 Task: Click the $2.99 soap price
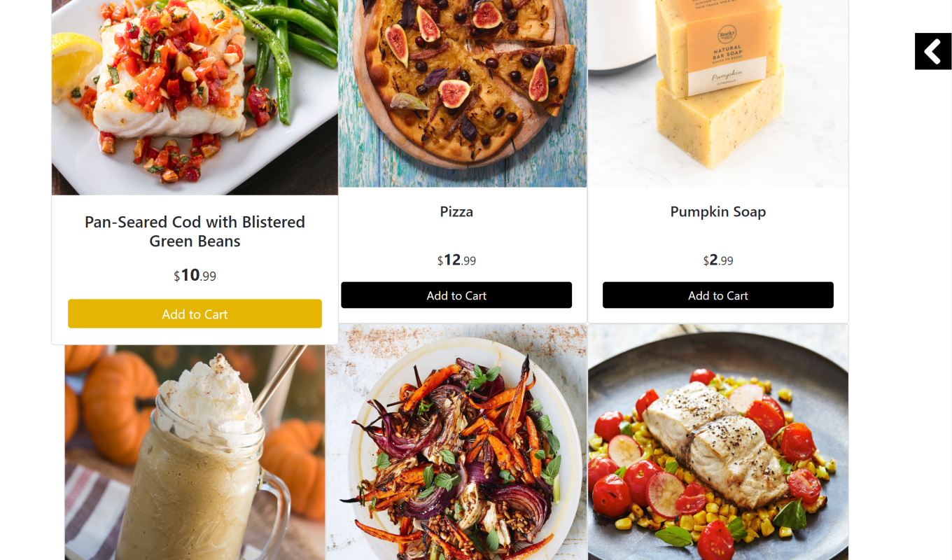point(718,260)
